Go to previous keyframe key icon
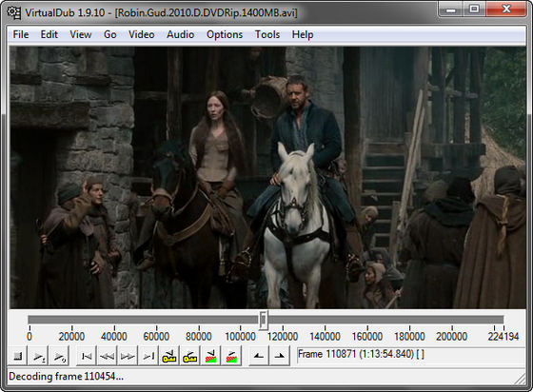The height and width of the screenshot is (392, 533). pos(169,356)
